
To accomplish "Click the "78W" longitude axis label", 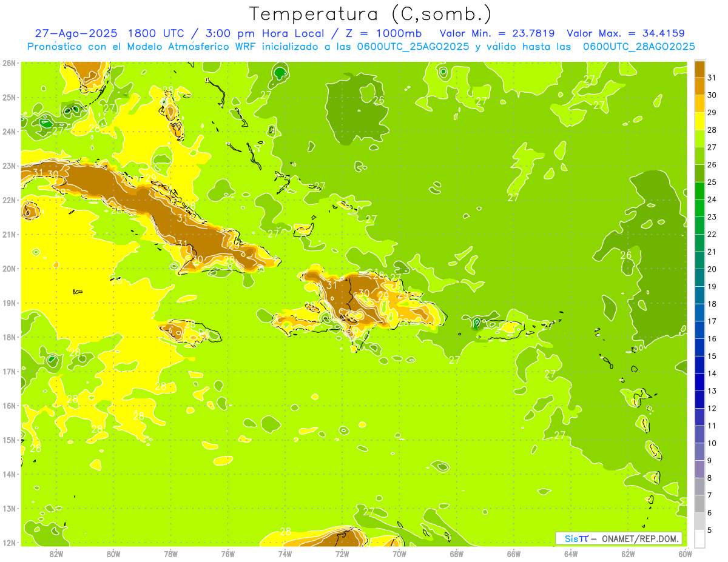I will (170, 554).
